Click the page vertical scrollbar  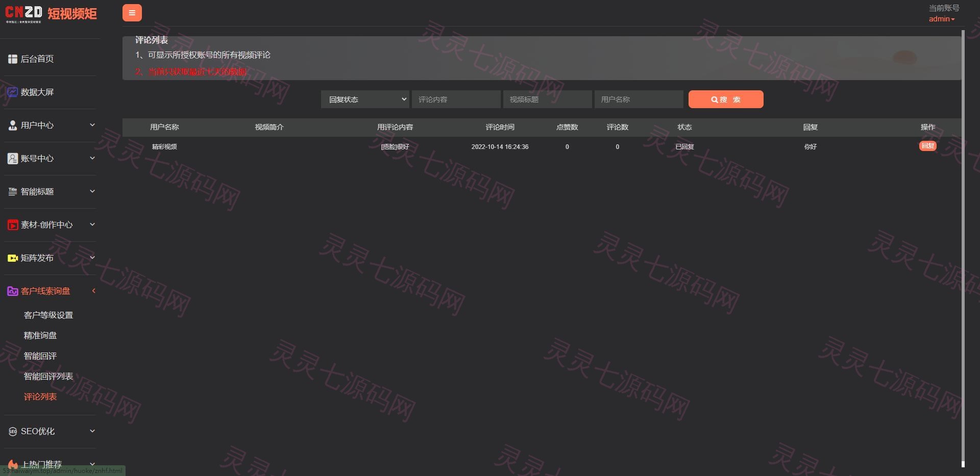point(963,247)
